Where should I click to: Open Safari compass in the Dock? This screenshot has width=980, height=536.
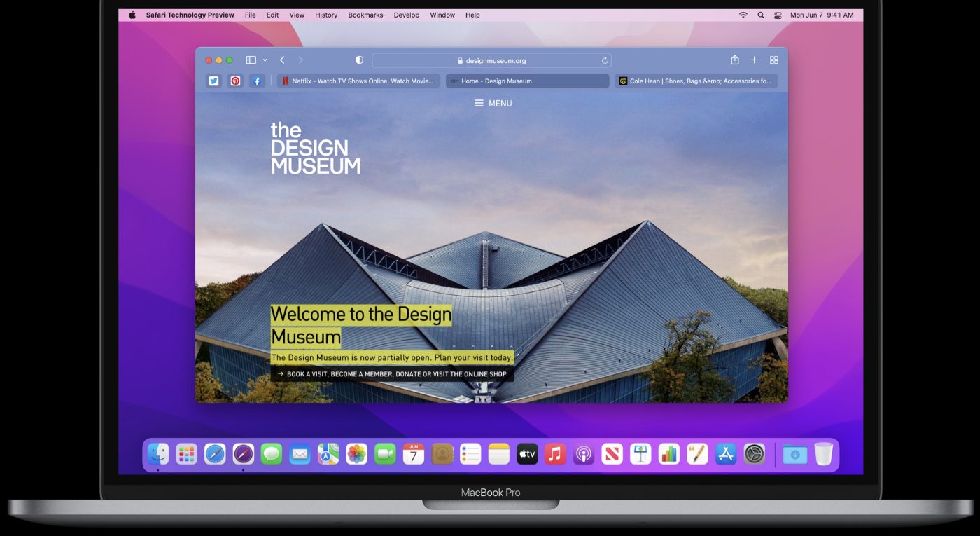pos(215,454)
